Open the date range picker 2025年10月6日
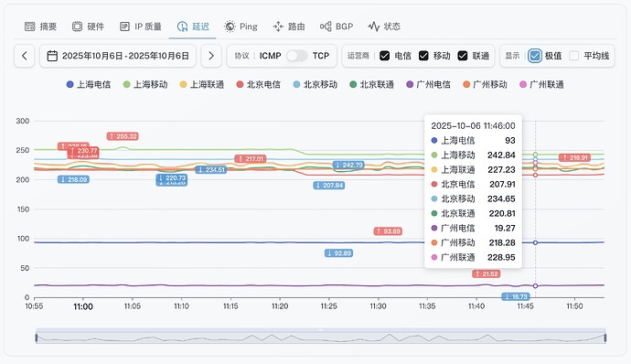Screen dimensions: 631x364 [x=118, y=56]
